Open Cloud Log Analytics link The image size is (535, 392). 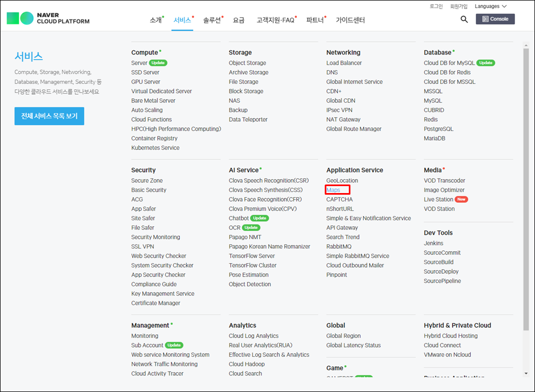[254, 336]
